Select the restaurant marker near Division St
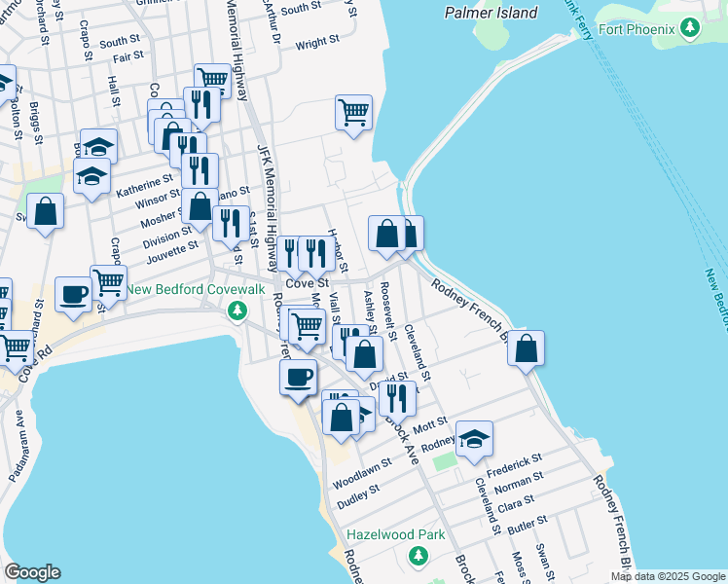Viewport: 728px width, 584px height. click(231, 228)
